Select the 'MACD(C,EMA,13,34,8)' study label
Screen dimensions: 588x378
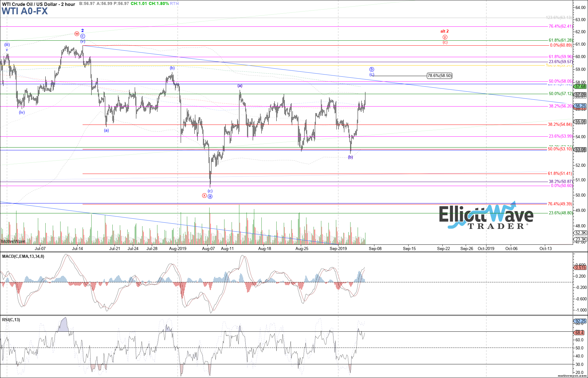[23, 256]
